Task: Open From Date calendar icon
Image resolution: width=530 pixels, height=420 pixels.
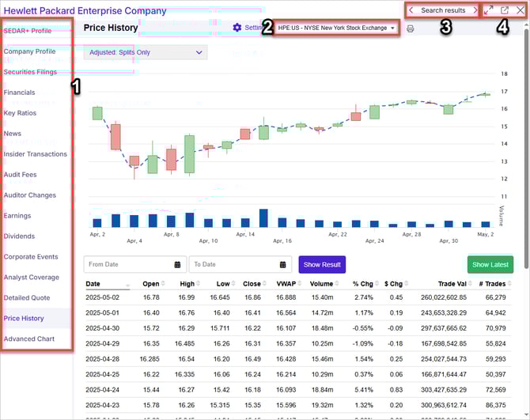Action: point(177,264)
